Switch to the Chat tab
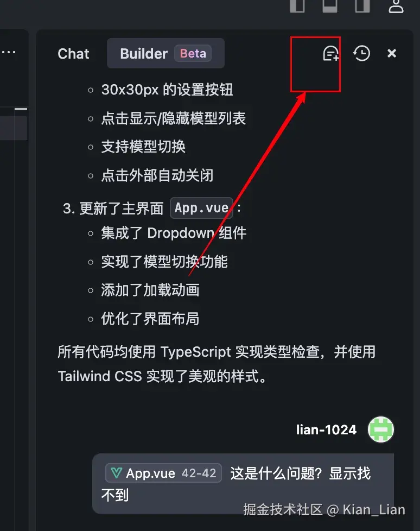This screenshot has width=420, height=531. tap(73, 54)
